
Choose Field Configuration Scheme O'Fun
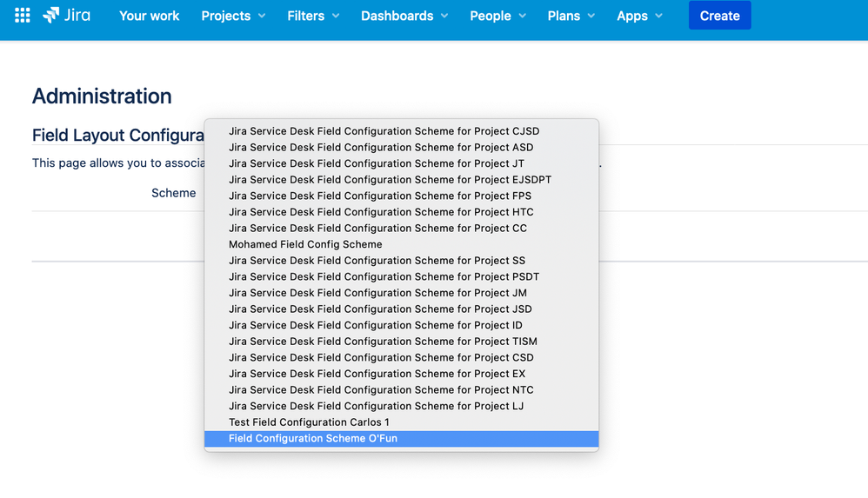pyautogui.click(x=401, y=438)
